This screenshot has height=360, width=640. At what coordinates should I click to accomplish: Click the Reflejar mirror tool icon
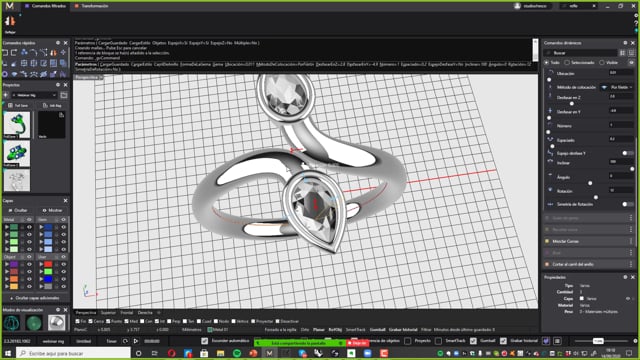10,21
